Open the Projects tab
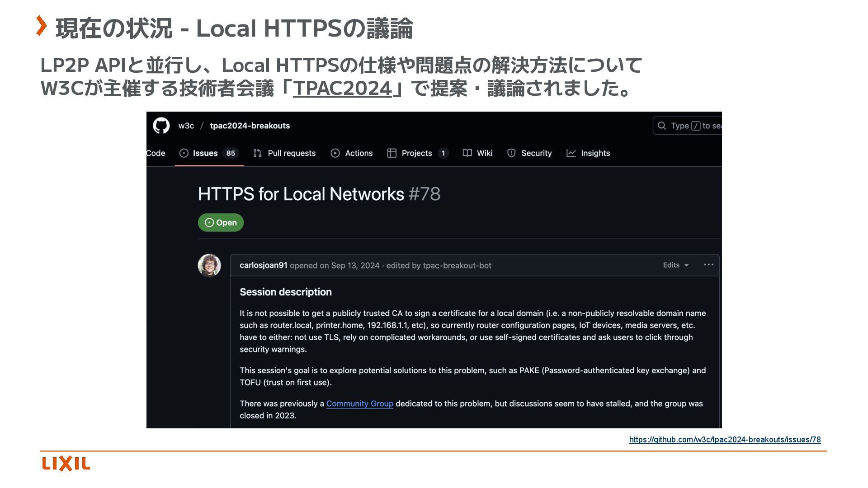Viewport: 868px width, 488px height. (418, 153)
